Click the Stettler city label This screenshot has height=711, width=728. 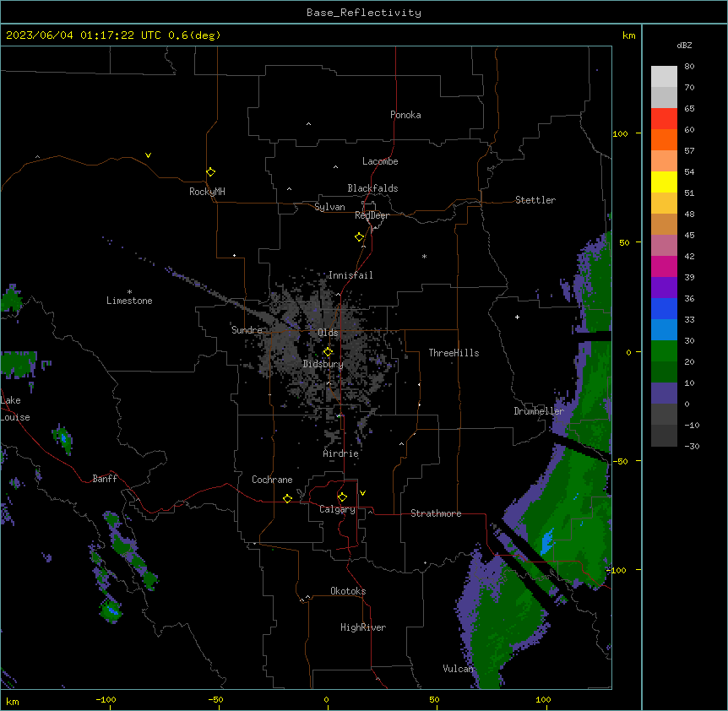[x=535, y=200]
